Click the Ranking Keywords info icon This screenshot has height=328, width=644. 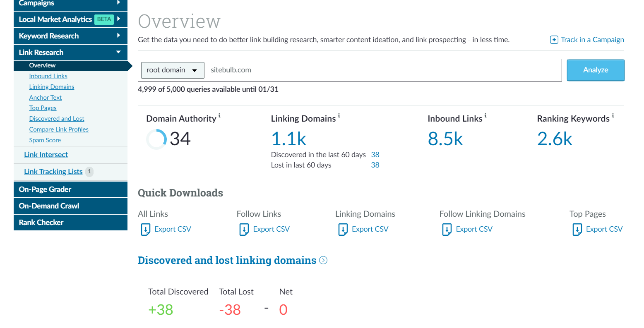613,116
